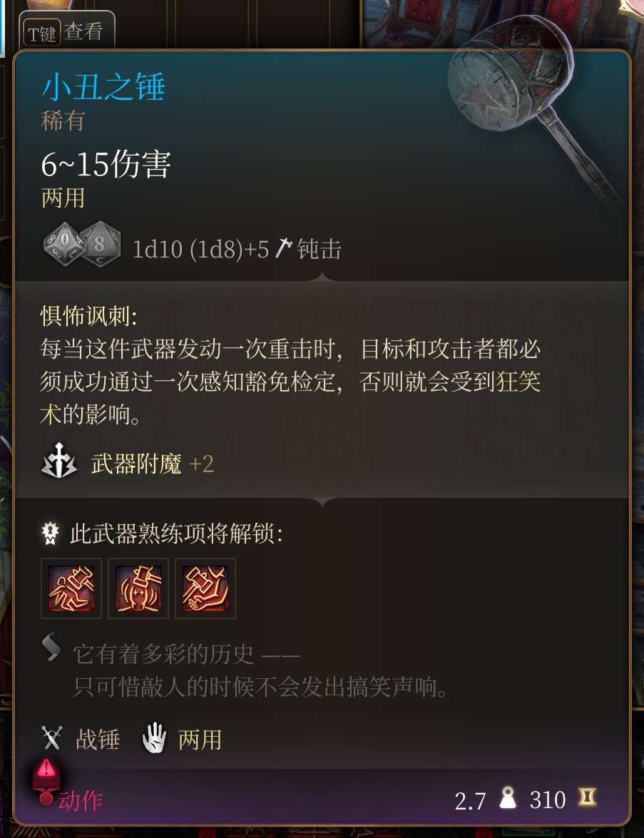The width and height of the screenshot is (644, 838).
Task: Click the 小丑之锤 item title
Action: (103, 86)
